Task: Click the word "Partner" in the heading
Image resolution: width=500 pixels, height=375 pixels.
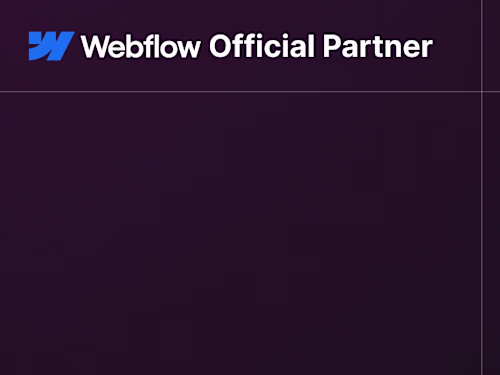Action: click(x=378, y=46)
